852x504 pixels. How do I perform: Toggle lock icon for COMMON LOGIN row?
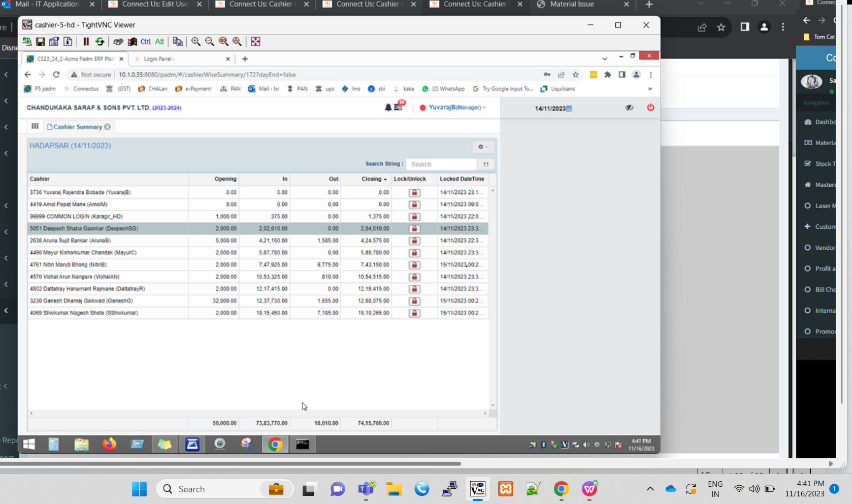[414, 217]
